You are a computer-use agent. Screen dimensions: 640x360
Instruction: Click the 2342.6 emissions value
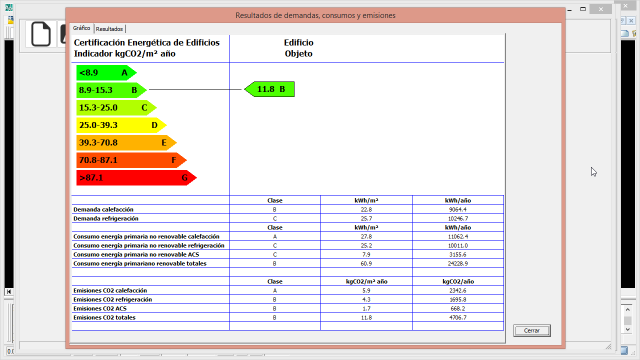(458, 291)
